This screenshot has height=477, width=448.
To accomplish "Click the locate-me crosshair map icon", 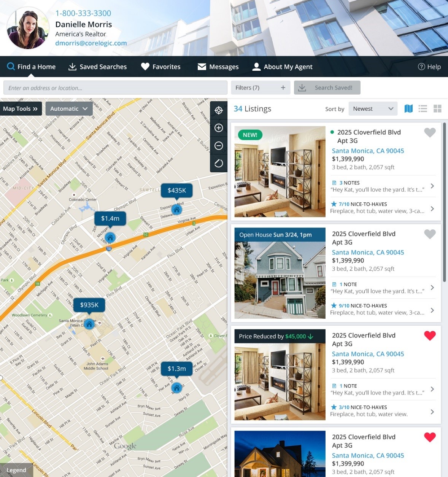I will point(219,110).
